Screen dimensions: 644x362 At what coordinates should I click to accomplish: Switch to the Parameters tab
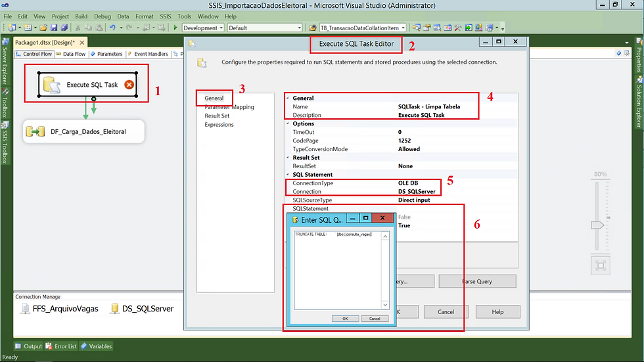(x=106, y=54)
